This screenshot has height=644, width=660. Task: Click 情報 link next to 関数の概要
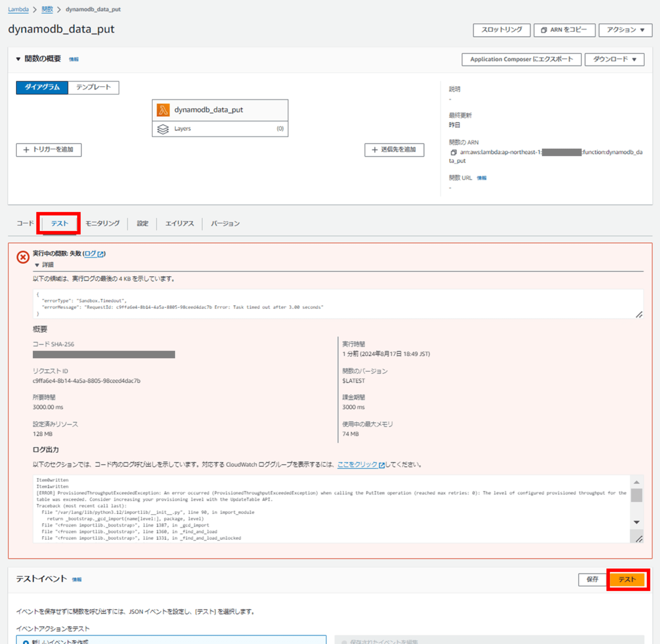click(x=74, y=59)
